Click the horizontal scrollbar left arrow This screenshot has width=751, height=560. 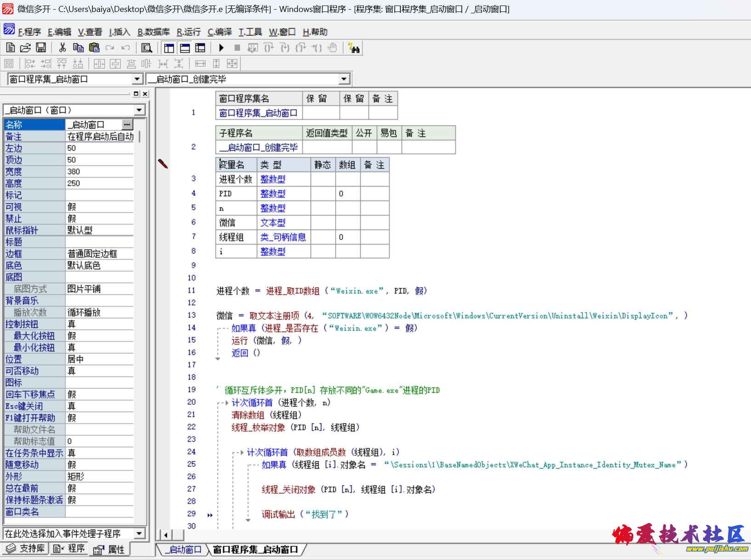point(165,535)
